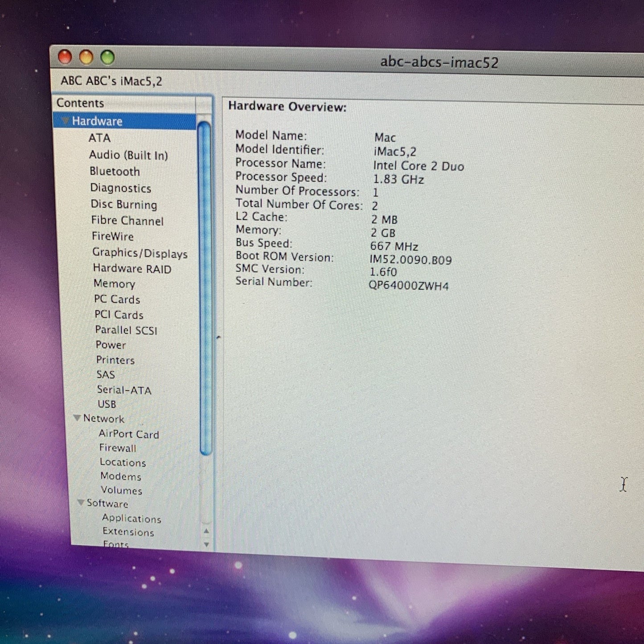Click the sidebar scrollbar thumb
Viewport: 644px width, 644px height.
pyautogui.click(x=205, y=288)
